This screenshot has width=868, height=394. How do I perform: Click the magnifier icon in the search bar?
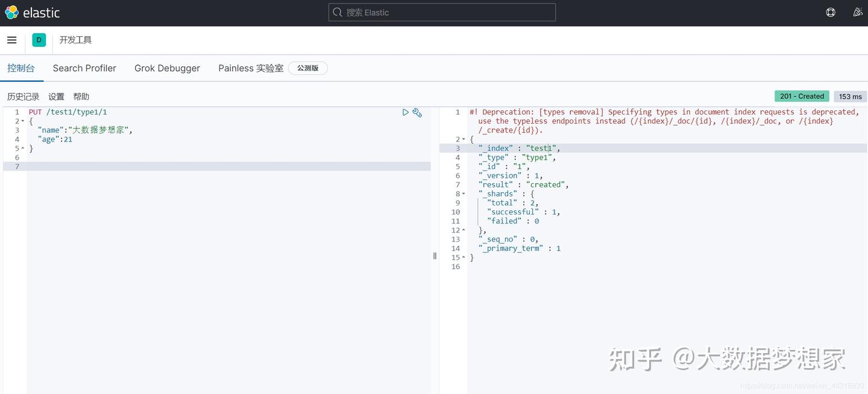point(338,12)
